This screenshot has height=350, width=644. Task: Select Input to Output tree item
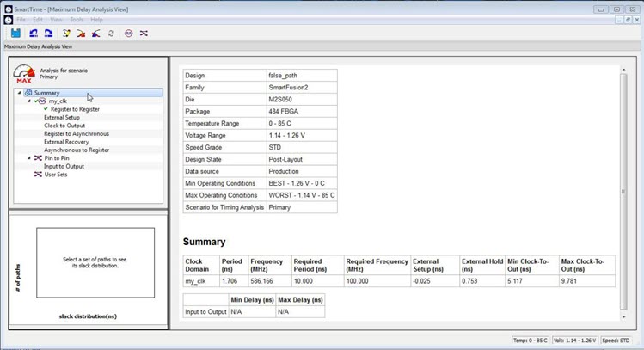64,166
